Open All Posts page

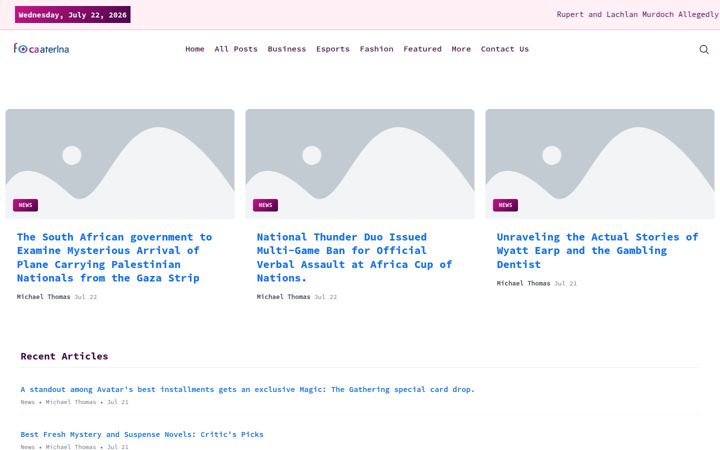[236, 49]
